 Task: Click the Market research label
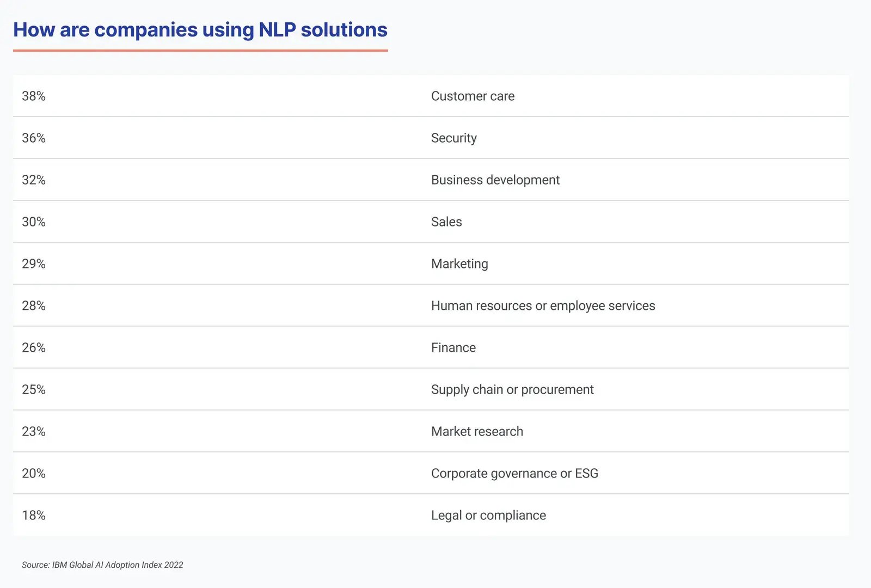coord(477,432)
